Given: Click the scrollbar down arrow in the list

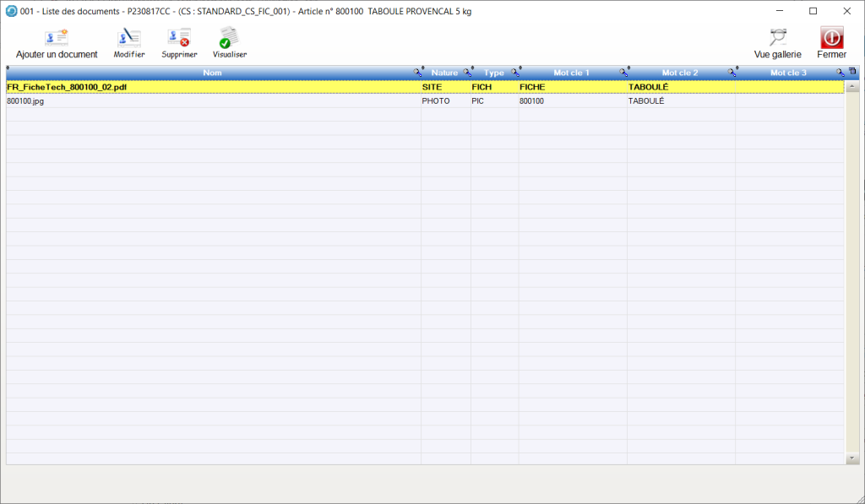Looking at the screenshot, I should (852, 458).
